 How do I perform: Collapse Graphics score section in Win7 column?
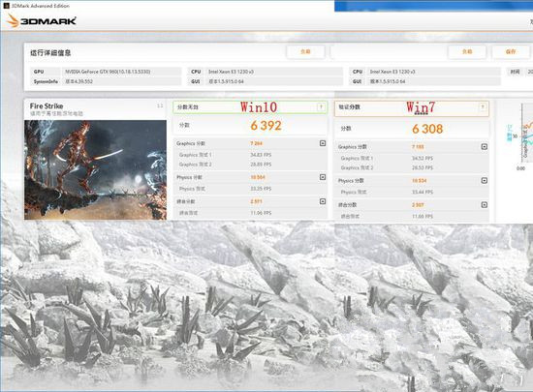coord(485,146)
